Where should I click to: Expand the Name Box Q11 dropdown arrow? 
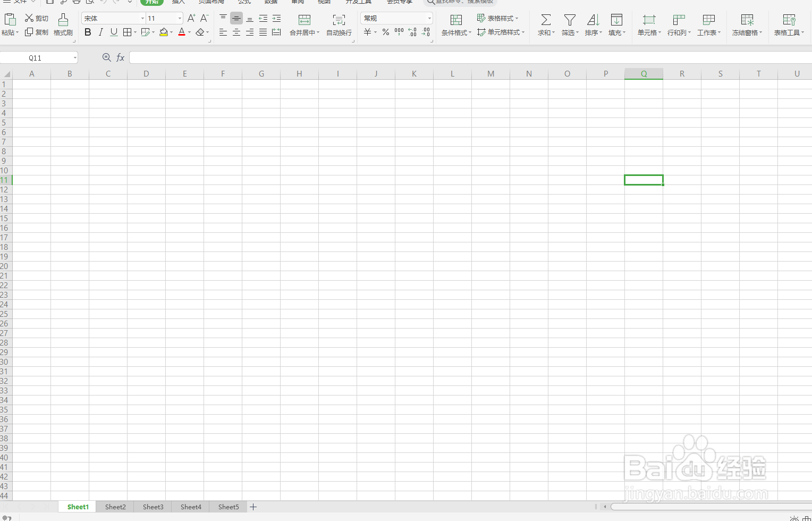click(x=75, y=57)
